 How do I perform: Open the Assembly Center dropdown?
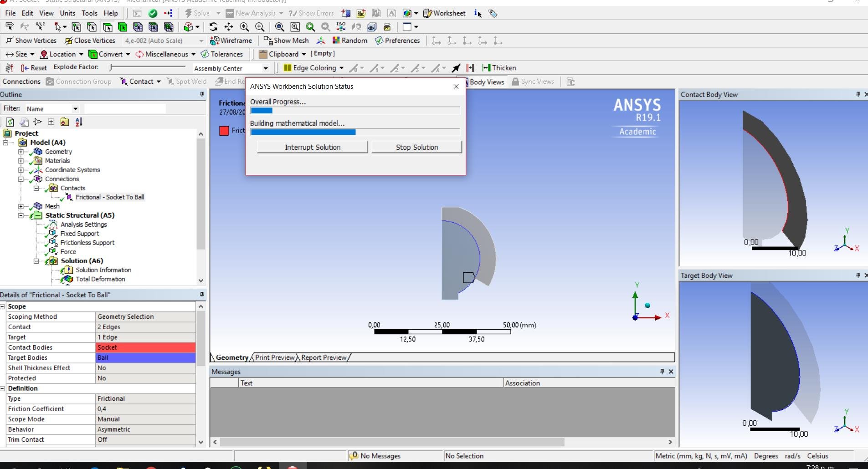[266, 68]
